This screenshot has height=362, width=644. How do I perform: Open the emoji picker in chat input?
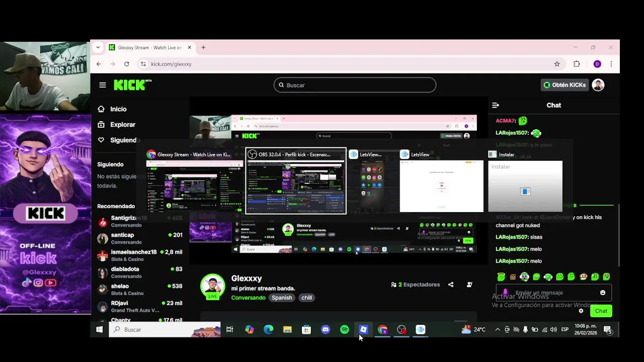click(x=603, y=293)
